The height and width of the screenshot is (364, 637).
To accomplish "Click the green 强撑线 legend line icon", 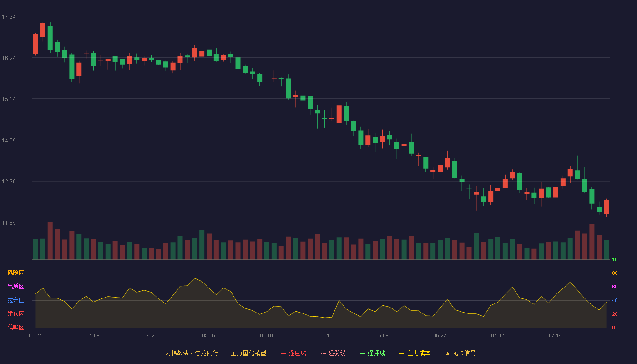I will (x=363, y=353).
